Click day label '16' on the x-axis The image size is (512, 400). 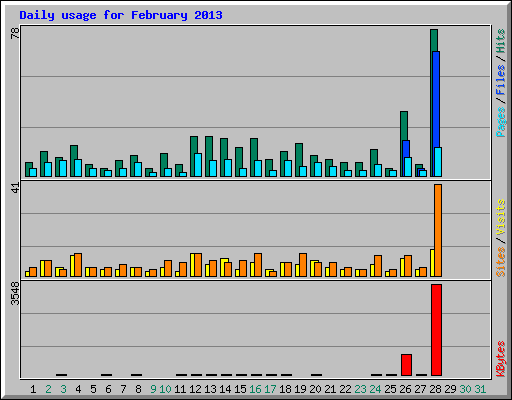pyautogui.click(x=255, y=389)
